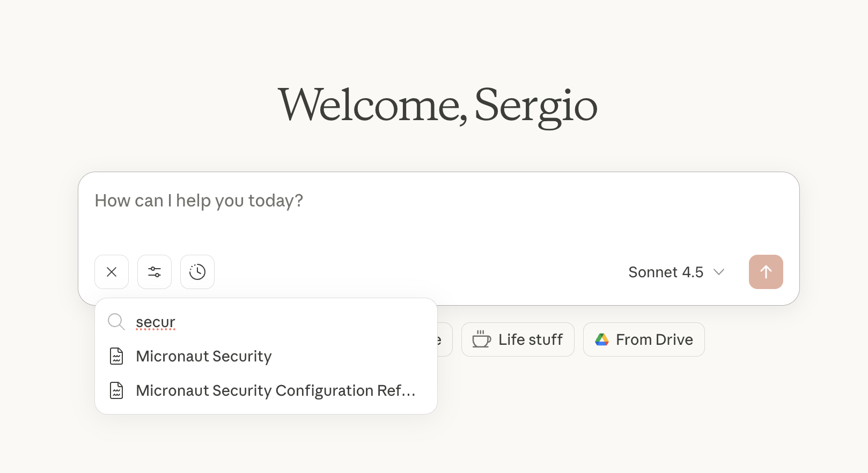
Task: Click the document icon beside Micronaut Security
Action: tap(116, 356)
